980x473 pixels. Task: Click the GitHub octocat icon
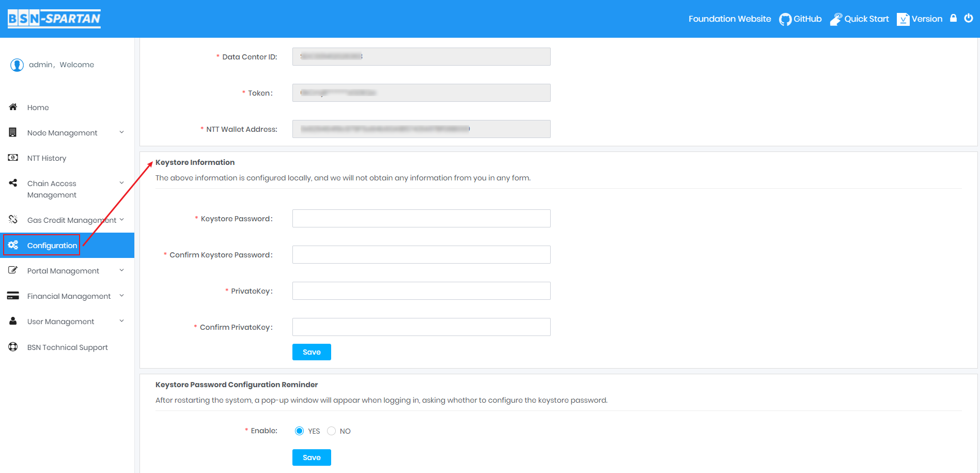click(x=785, y=19)
